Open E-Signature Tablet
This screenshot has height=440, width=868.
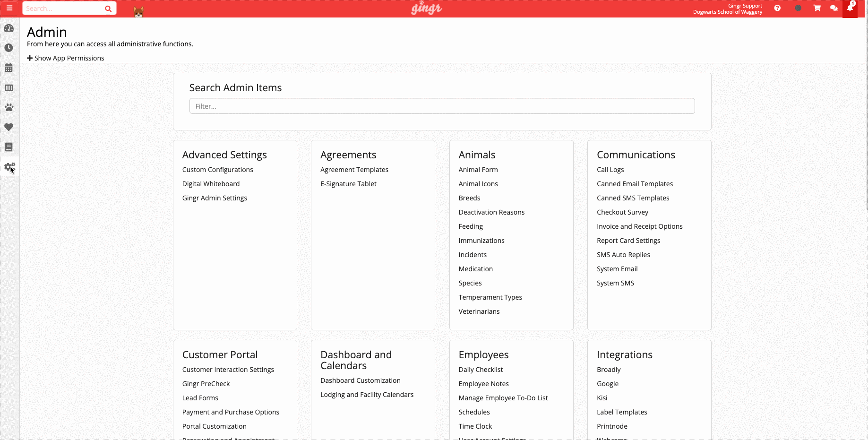[x=349, y=184]
